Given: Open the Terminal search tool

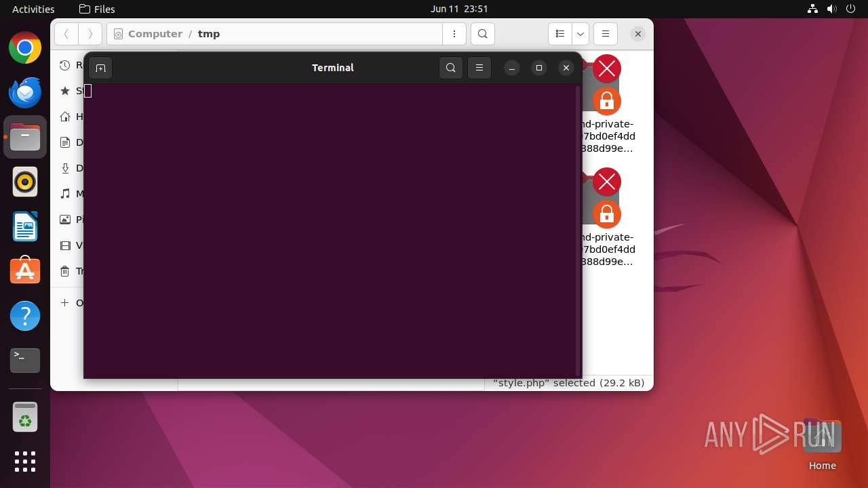Looking at the screenshot, I should [451, 68].
